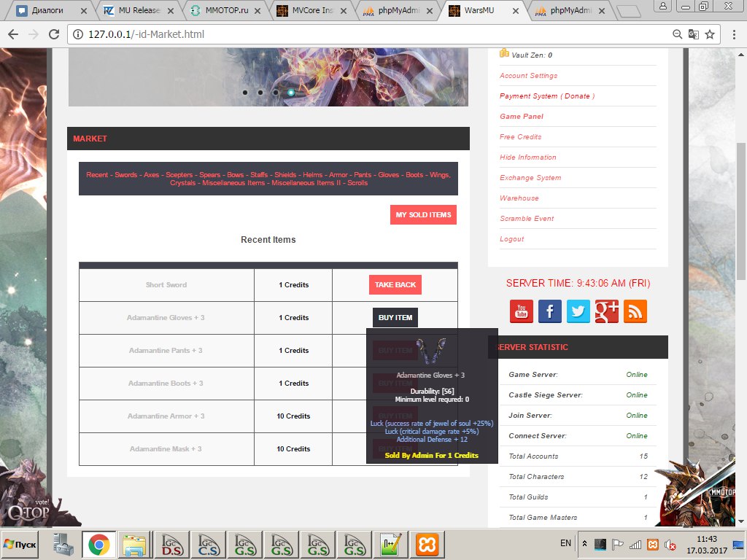Switch to the MVCore Ins tab
The height and width of the screenshot is (560, 747).
point(310,11)
